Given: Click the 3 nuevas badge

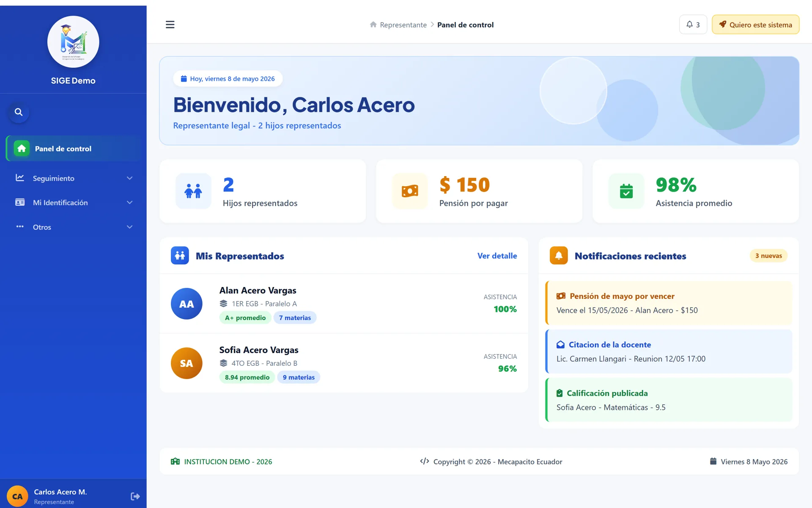Looking at the screenshot, I should point(768,256).
